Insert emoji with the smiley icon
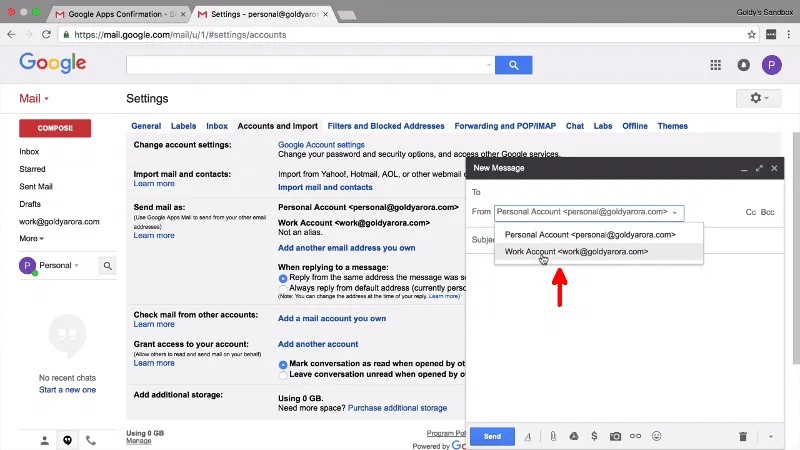The width and height of the screenshot is (800, 450). [657, 437]
